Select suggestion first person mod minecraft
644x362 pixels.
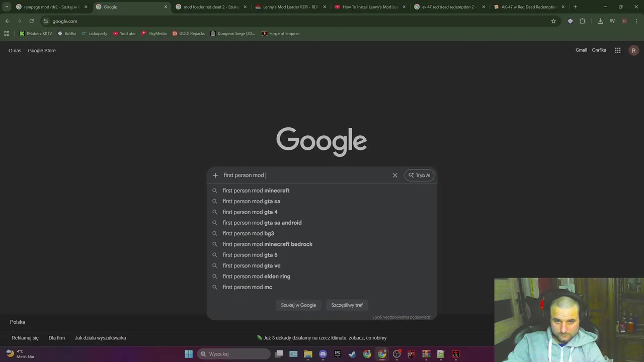[322, 191]
